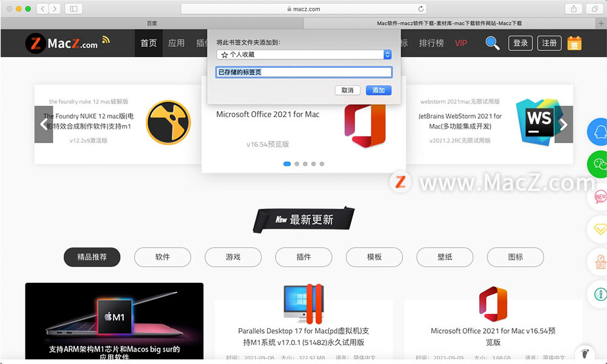Screen dimensions: 607x364
Task: Click the Office icon above v16.54 listing
Action: [x=493, y=304]
